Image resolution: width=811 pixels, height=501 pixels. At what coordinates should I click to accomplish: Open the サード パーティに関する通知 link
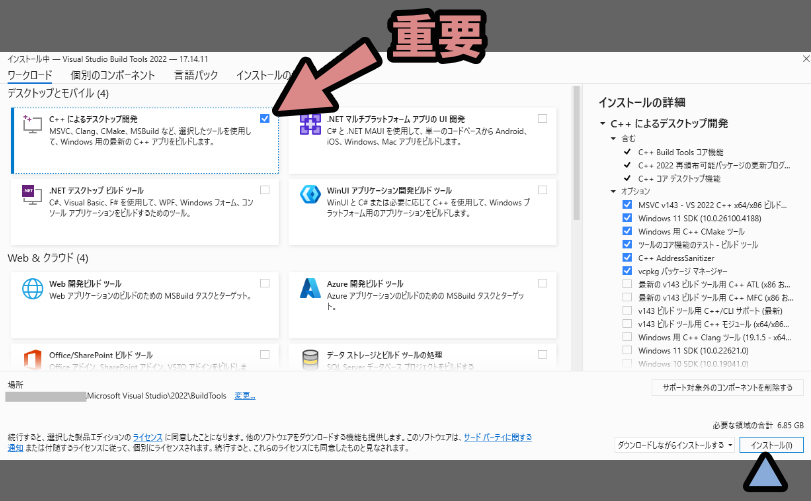coord(498,437)
